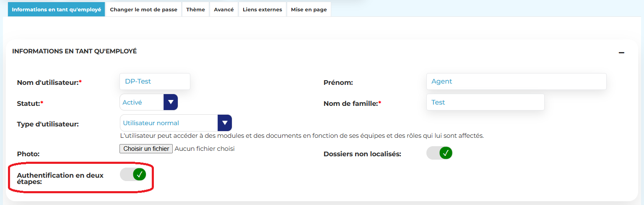
Task: Open the Activé status select box
Action: (142, 102)
